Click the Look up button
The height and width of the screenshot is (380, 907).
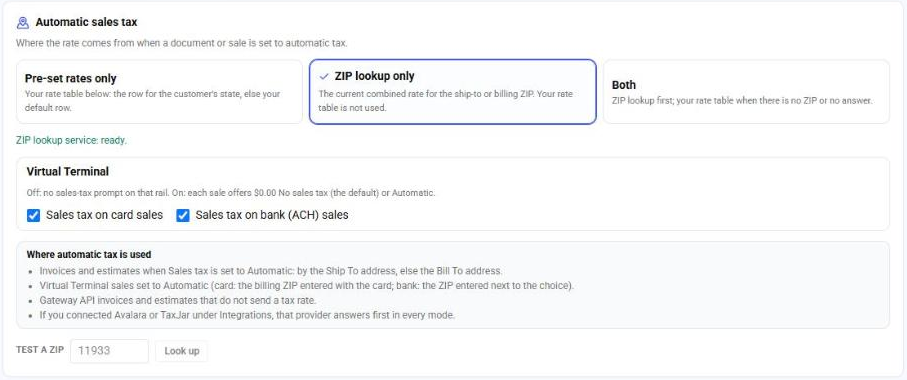click(182, 351)
